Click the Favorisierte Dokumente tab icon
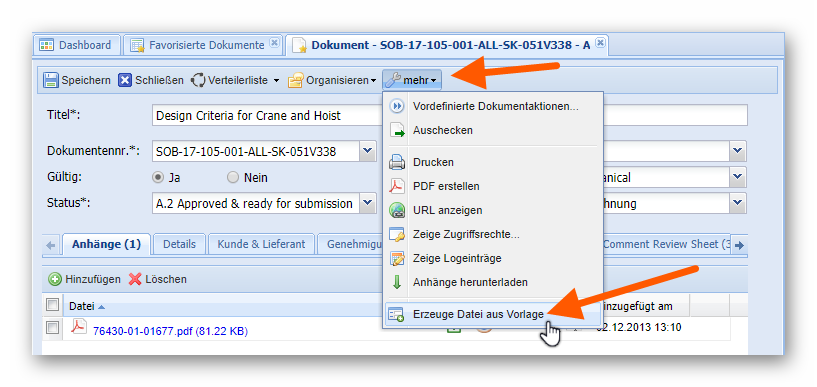 (x=137, y=45)
